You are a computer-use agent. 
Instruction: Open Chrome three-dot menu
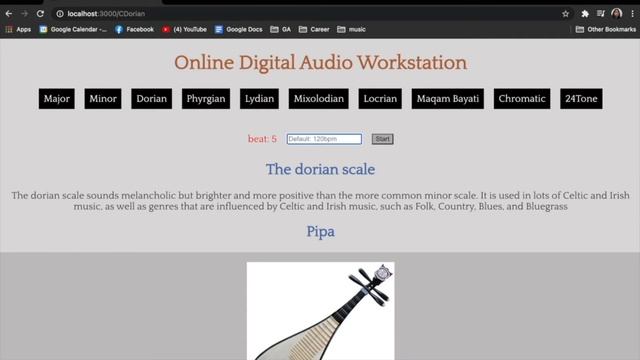click(632, 13)
